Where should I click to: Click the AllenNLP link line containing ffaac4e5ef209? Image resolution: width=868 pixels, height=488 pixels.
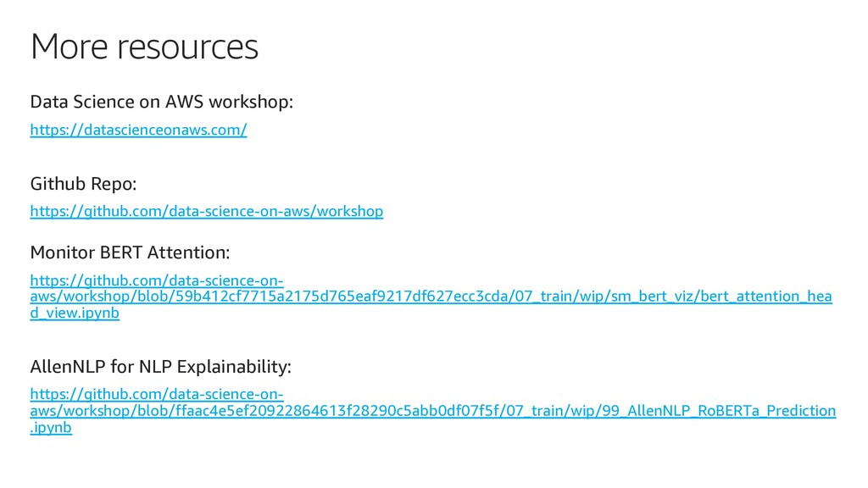433,411
